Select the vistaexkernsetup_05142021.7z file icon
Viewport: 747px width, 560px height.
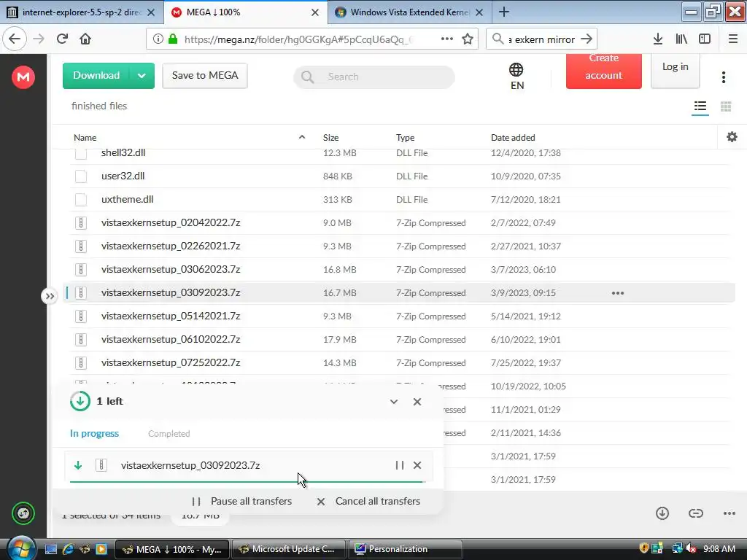(x=81, y=316)
